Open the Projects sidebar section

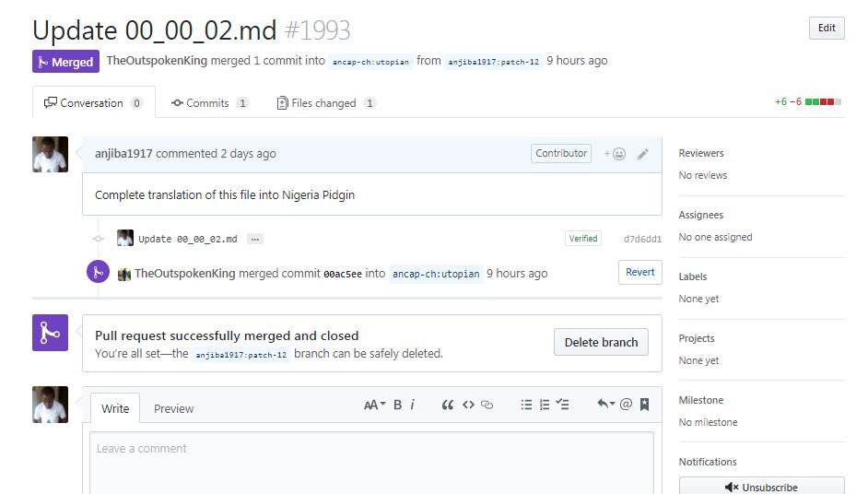(x=697, y=338)
